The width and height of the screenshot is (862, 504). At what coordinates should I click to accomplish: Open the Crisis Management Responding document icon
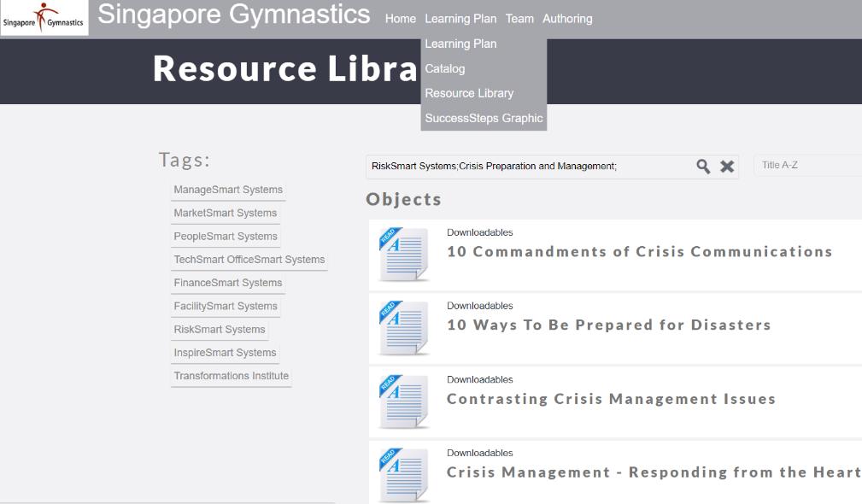pos(404,475)
